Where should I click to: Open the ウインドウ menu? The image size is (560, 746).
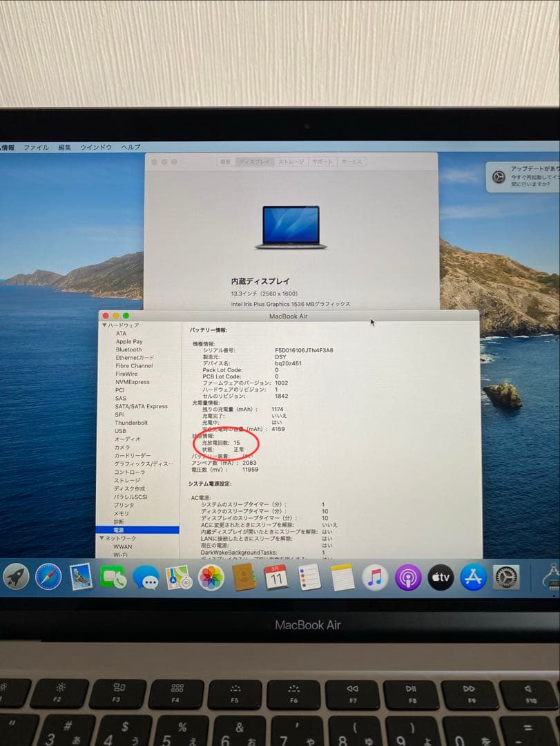pos(95,148)
